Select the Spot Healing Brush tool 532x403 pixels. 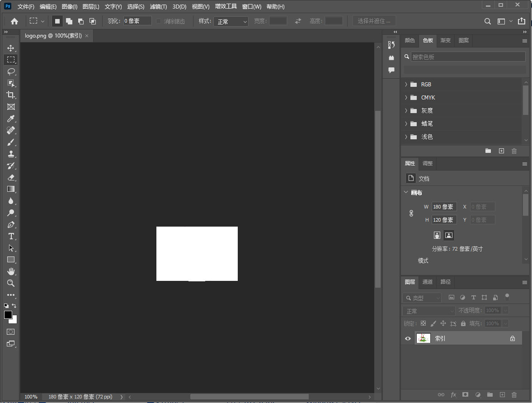(11, 130)
